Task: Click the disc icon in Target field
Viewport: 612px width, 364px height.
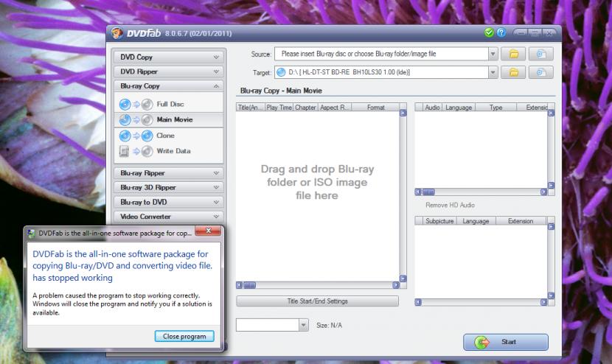Action: [x=281, y=72]
